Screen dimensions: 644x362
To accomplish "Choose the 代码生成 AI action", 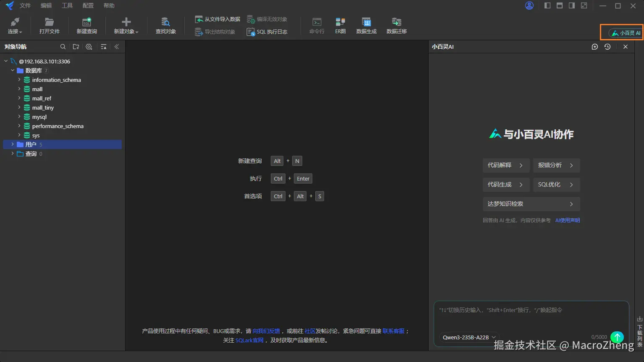I will click(x=506, y=185).
